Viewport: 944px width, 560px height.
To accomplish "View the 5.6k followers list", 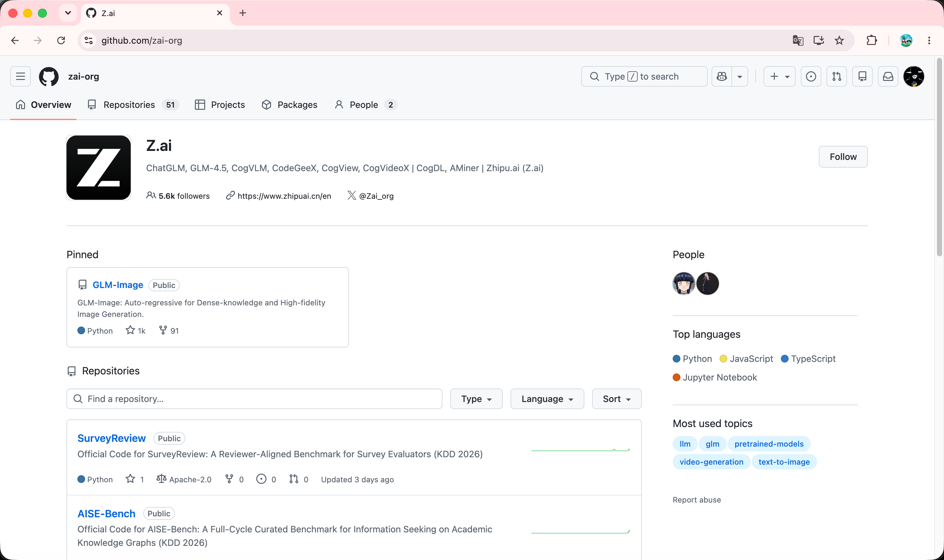I will [178, 196].
